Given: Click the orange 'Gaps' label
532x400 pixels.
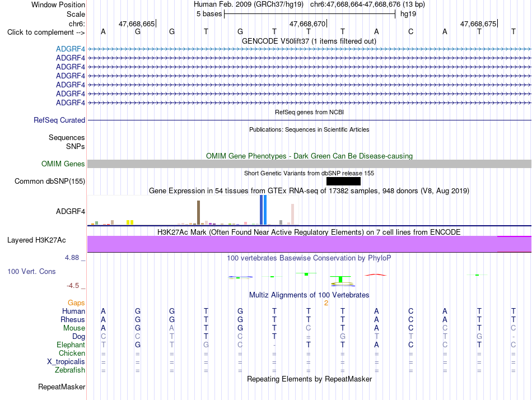Looking at the screenshot, I should click(76, 303).
